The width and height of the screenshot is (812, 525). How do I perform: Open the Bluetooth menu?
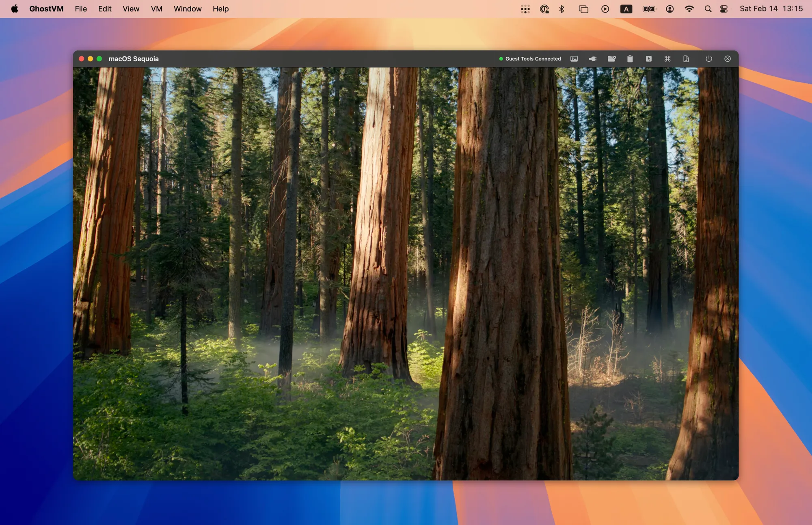562,9
